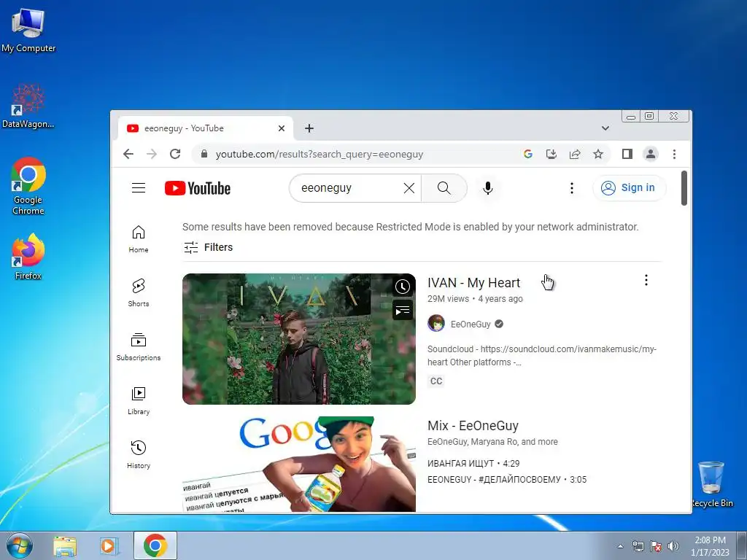
Task: Select My Computer desktop icon
Action: click(x=28, y=30)
